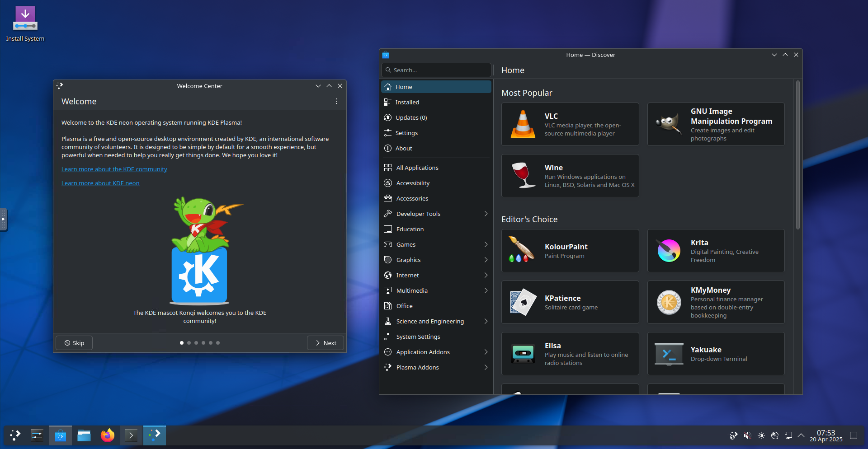Open Settings in Discover sidebar
868x449 pixels.
436,133
